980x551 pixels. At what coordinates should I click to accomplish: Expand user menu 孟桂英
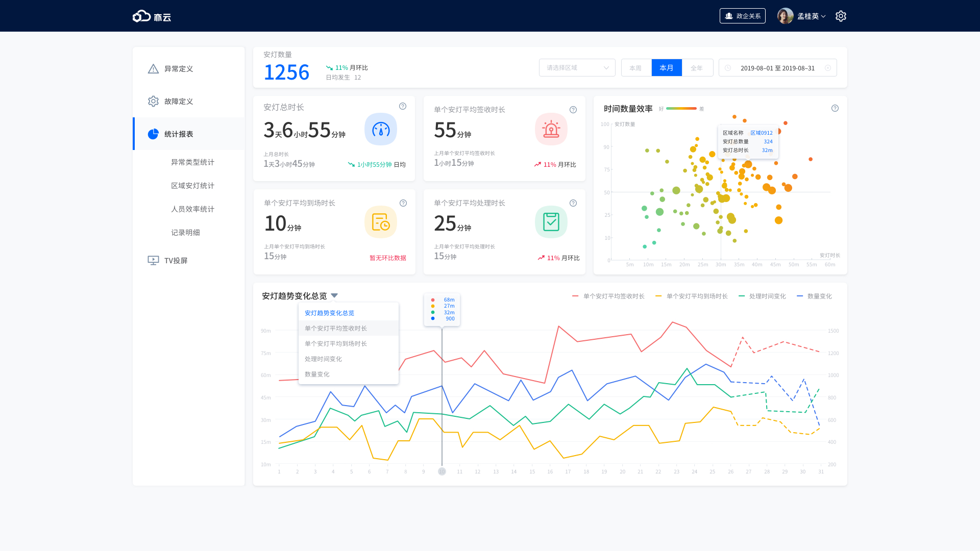coord(811,16)
